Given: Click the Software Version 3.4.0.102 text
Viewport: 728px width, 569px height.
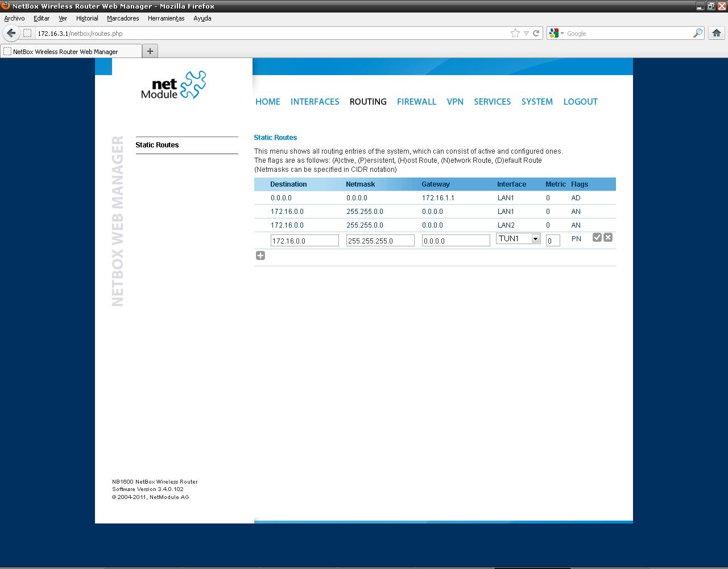Looking at the screenshot, I should [148, 489].
